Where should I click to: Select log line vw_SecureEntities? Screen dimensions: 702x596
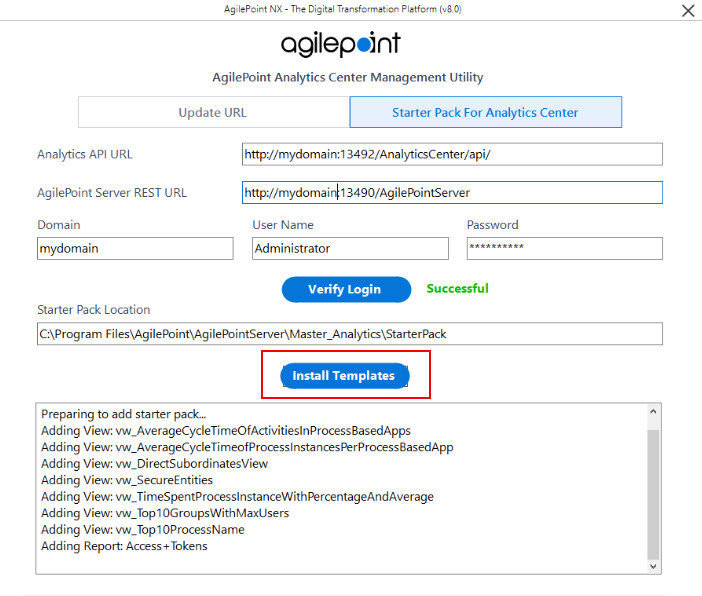point(127,480)
